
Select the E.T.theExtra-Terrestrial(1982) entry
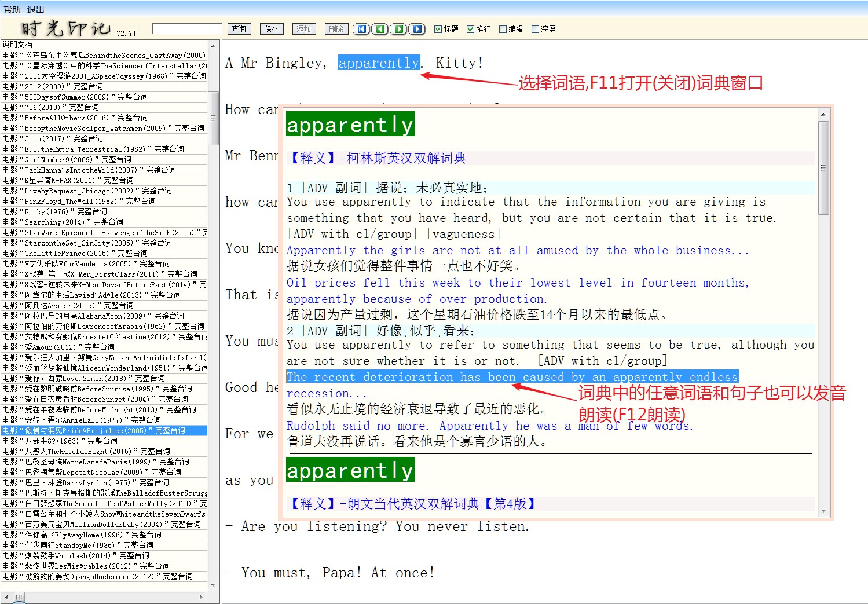pyautogui.click(x=104, y=149)
